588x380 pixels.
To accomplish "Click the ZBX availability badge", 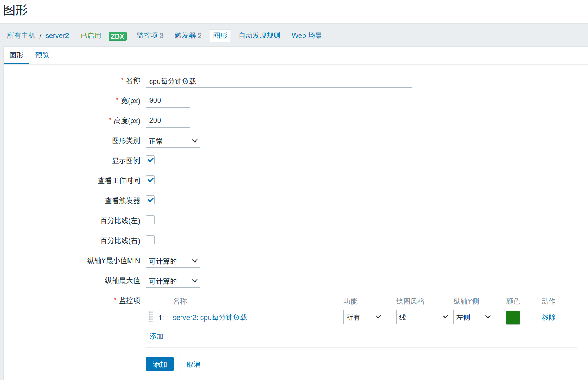I will tap(118, 36).
